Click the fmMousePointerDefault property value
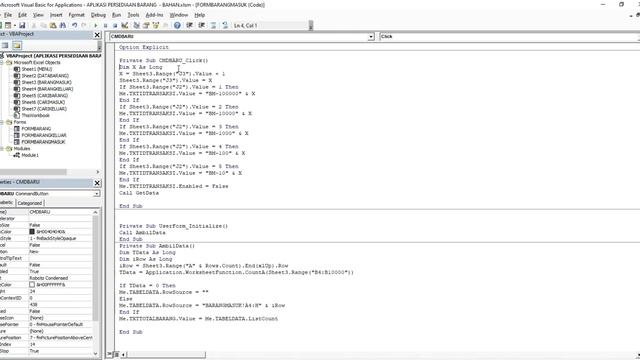640x360 pixels. (x=56, y=324)
